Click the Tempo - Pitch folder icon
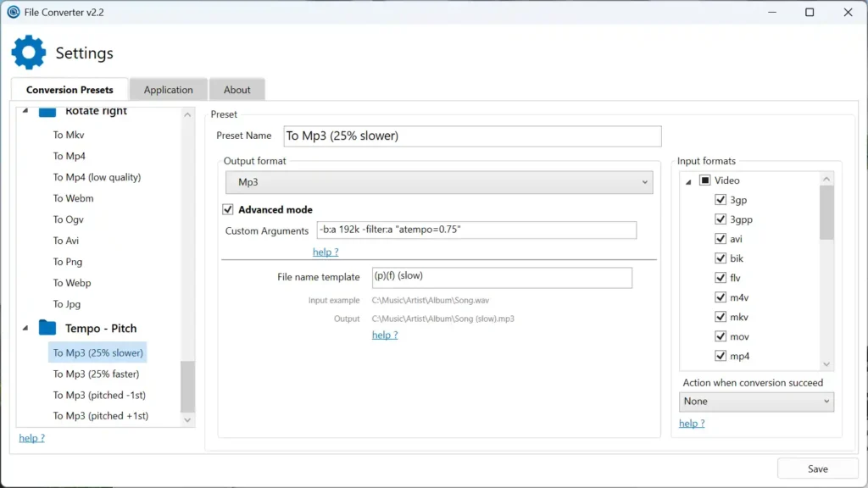 pyautogui.click(x=48, y=328)
